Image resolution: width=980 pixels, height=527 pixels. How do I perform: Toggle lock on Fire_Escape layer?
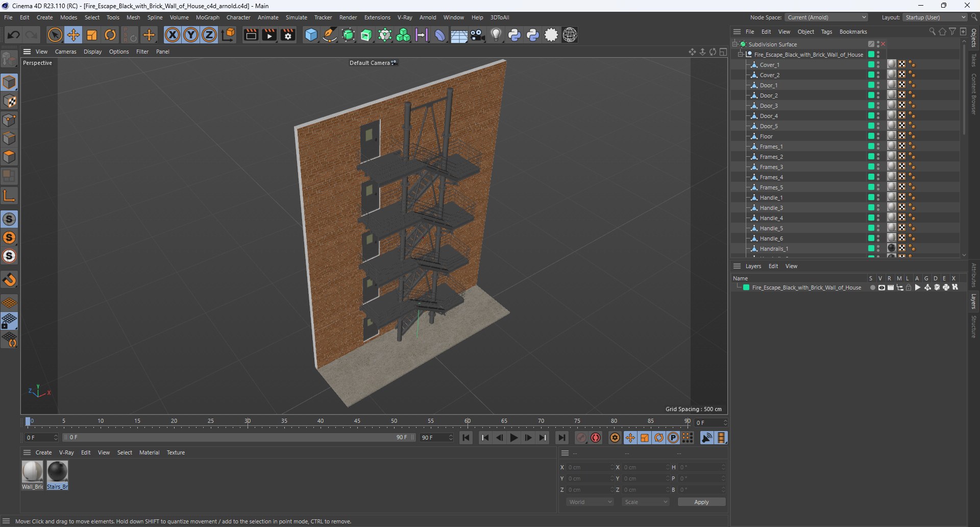tap(909, 288)
